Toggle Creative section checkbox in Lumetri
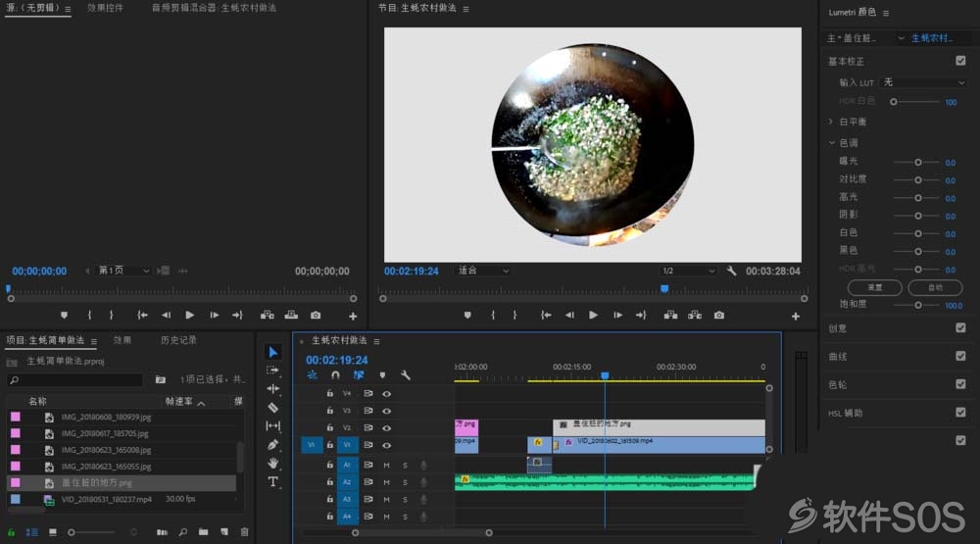This screenshot has width=980, height=544. pos(960,327)
